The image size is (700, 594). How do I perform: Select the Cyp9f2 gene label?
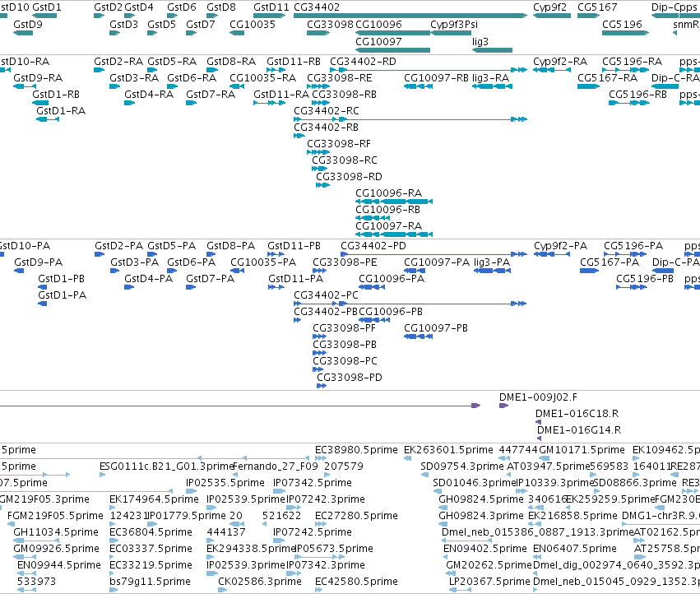[x=549, y=7]
